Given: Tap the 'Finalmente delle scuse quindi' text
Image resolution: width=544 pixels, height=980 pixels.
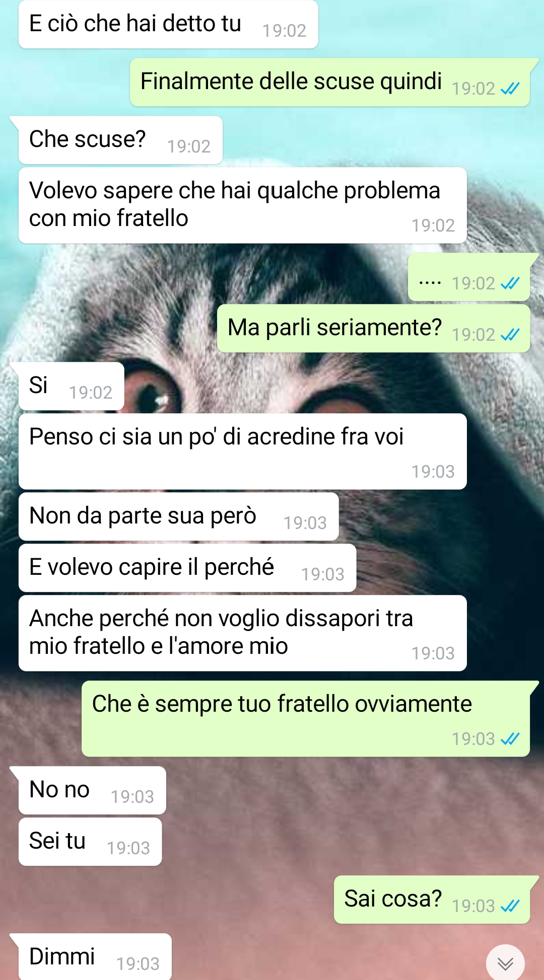Looking at the screenshot, I should pos(291,82).
